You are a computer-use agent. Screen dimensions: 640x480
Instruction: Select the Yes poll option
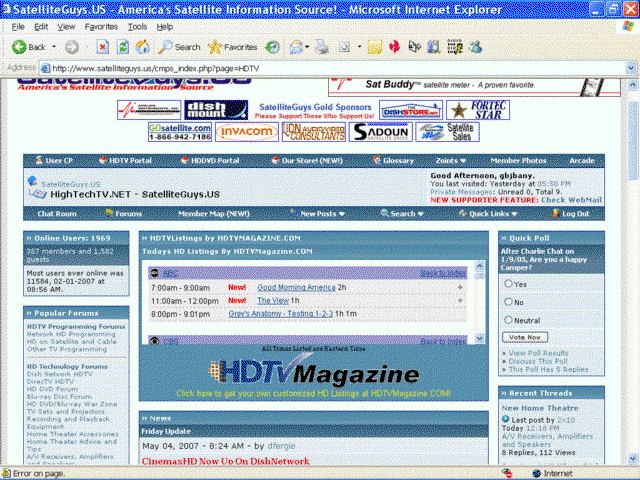coord(508,284)
